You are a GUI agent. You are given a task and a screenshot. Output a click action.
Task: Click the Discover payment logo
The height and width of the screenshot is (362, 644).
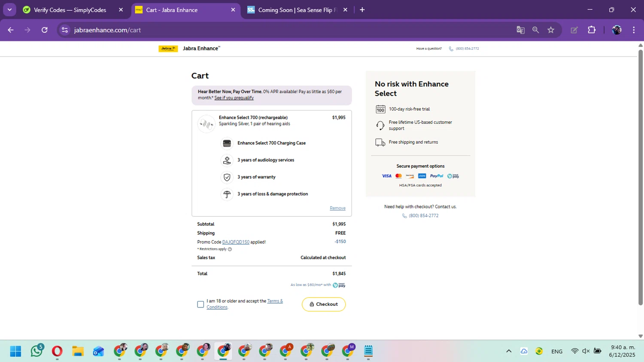(x=410, y=176)
